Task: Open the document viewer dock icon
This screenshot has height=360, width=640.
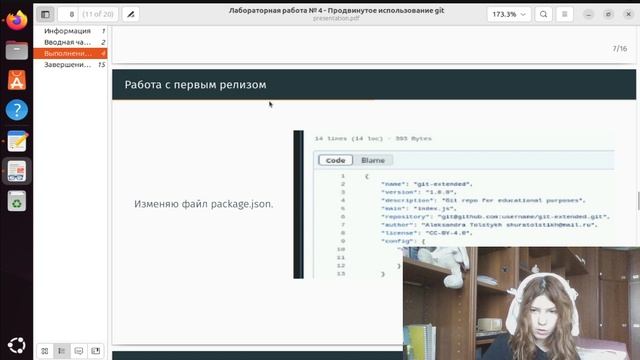Action: [x=17, y=171]
